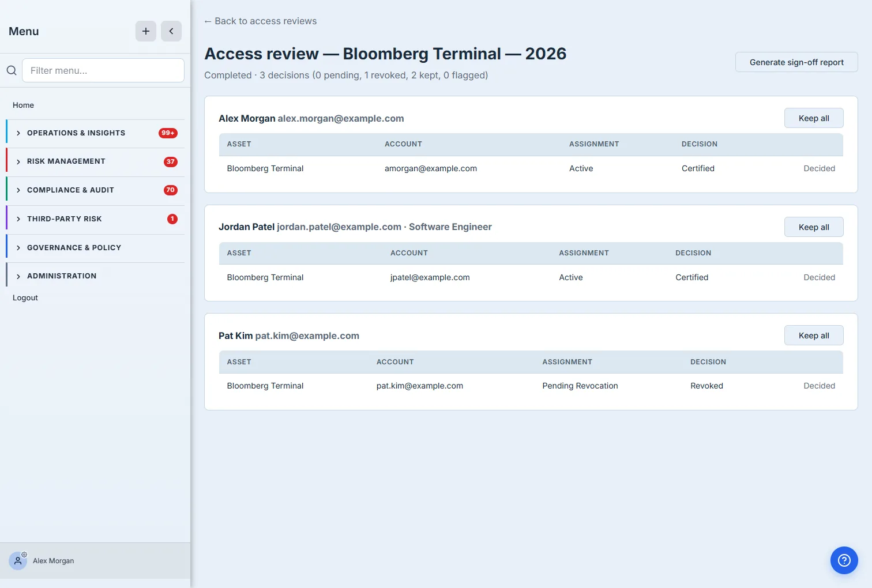Click Decided status in Alex Morgan's row
This screenshot has height=588, width=872.
[820, 168]
